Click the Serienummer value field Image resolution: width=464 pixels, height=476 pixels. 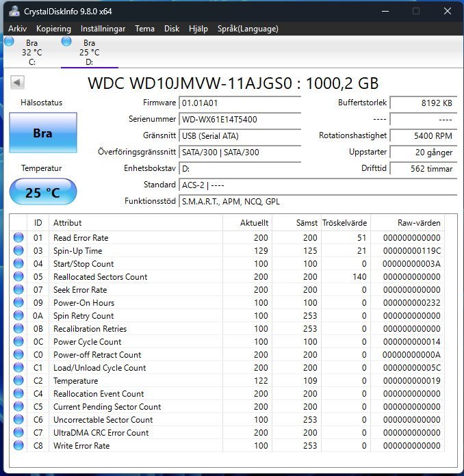(239, 119)
